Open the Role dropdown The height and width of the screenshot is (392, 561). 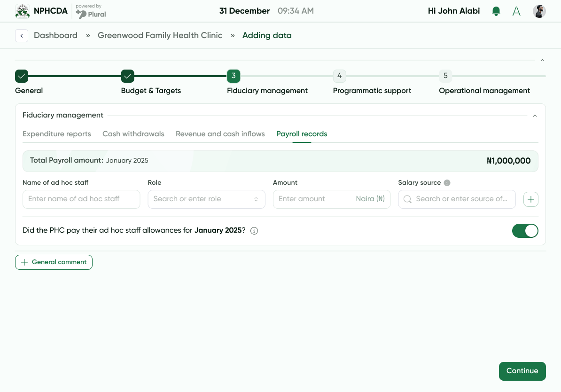coord(206,199)
